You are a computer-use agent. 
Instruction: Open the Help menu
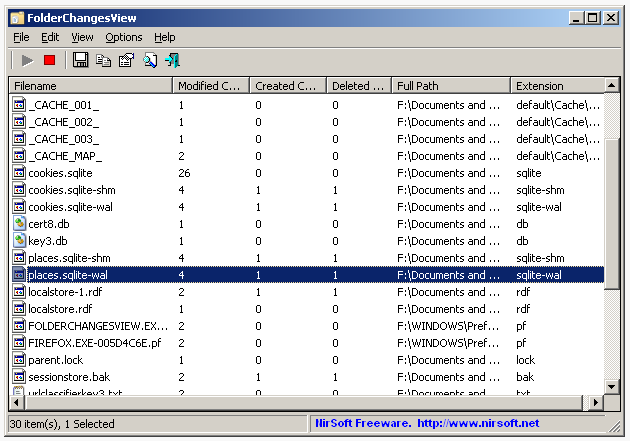[x=165, y=37]
